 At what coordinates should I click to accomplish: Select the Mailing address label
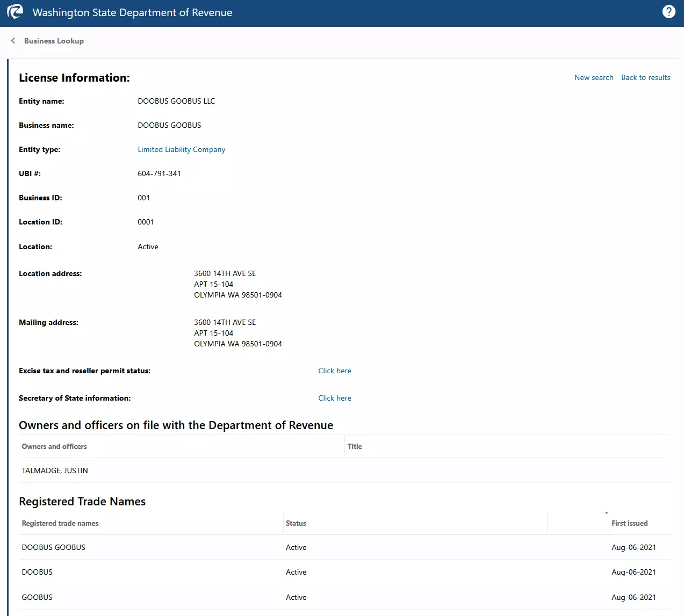[48, 322]
